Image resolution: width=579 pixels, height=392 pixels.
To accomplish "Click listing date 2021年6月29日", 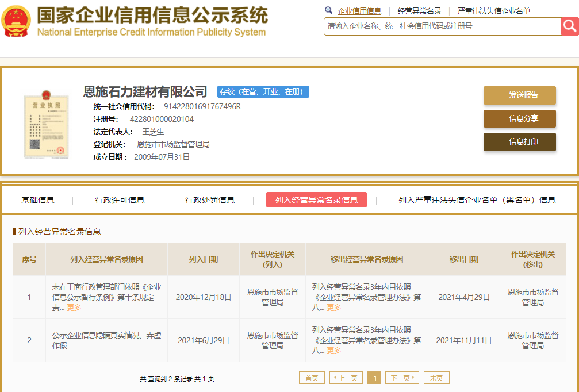I will coord(204,340).
